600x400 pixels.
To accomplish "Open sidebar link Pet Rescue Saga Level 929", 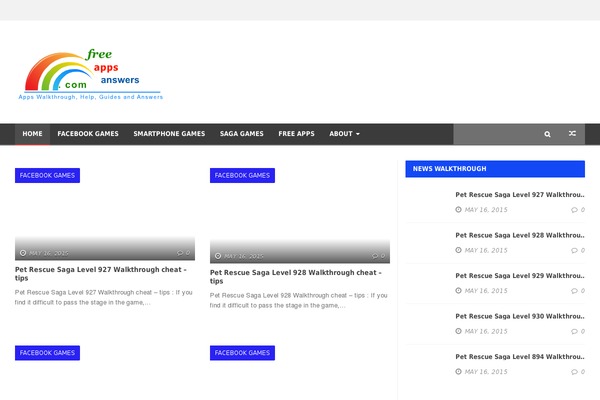I will pos(520,276).
